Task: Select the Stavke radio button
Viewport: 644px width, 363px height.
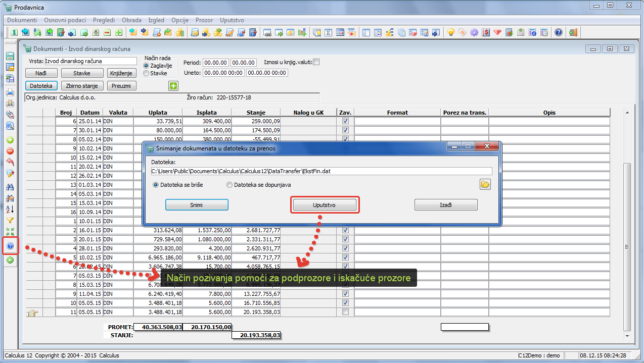Action: 147,73
